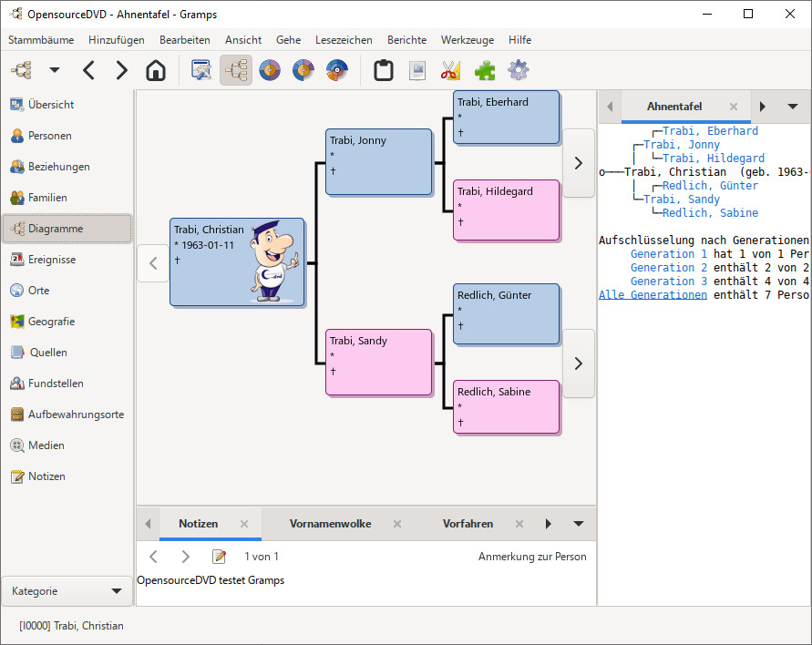
Task: Expand ancestors right of Trabi, Eberhard
Action: (578, 162)
